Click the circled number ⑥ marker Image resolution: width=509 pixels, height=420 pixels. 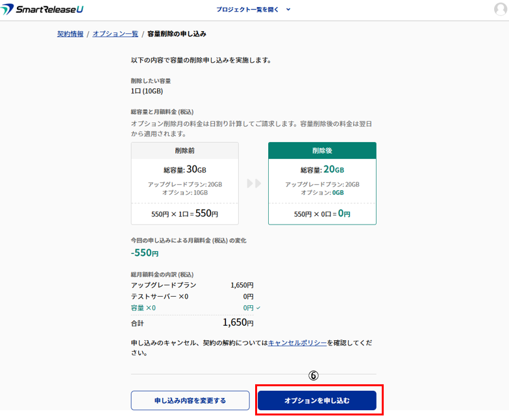313,376
